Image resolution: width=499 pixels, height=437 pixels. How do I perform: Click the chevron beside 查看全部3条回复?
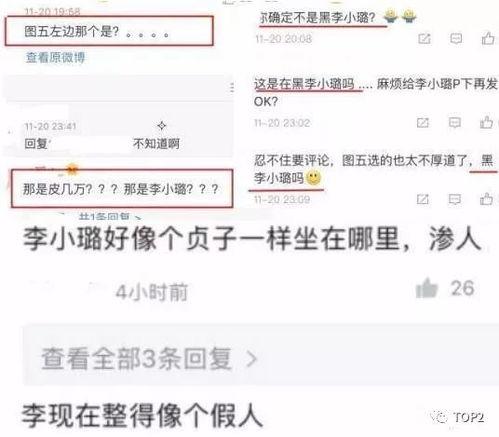coord(252,359)
